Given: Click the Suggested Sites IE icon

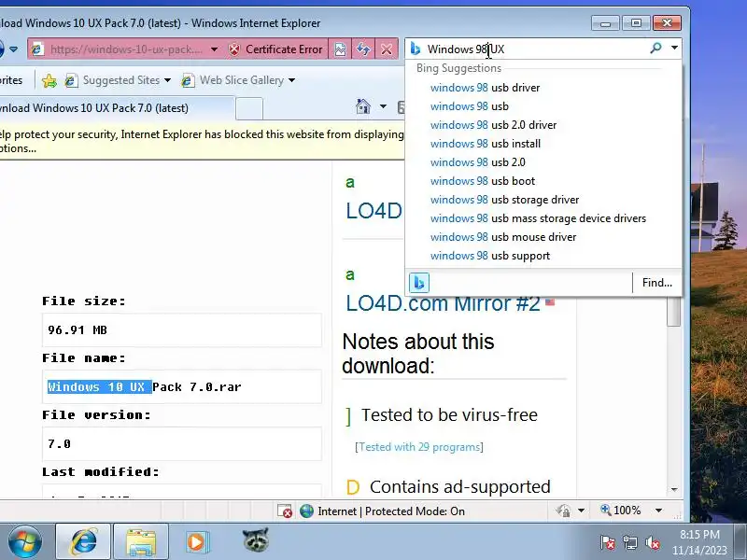Looking at the screenshot, I should coord(72,80).
